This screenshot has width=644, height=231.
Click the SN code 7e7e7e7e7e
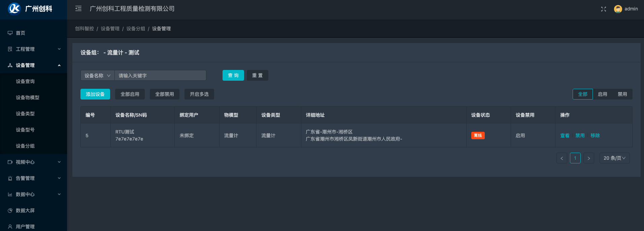point(129,139)
